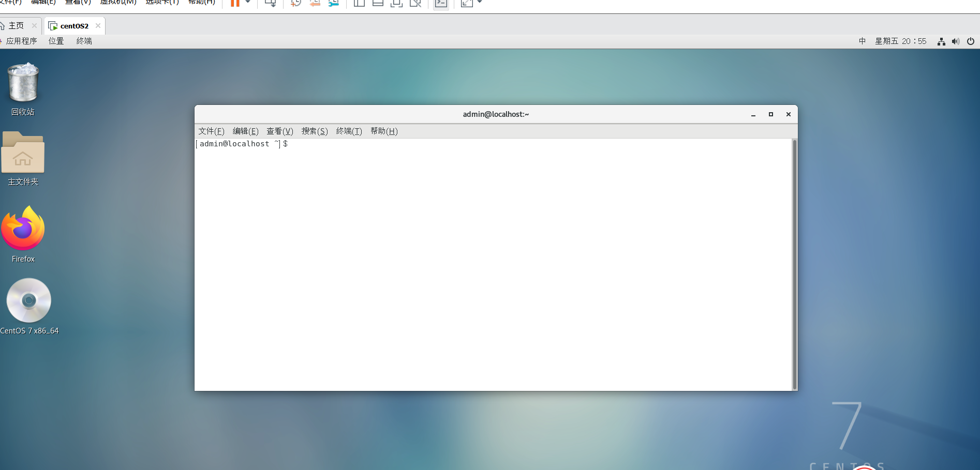
Task: Take a snapshot with the clock-plus icon
Action: [296, 3]
